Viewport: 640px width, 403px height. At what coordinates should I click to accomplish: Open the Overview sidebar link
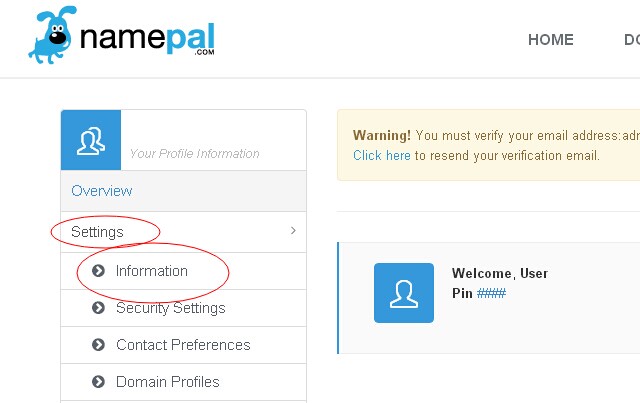tap(102, 191)
